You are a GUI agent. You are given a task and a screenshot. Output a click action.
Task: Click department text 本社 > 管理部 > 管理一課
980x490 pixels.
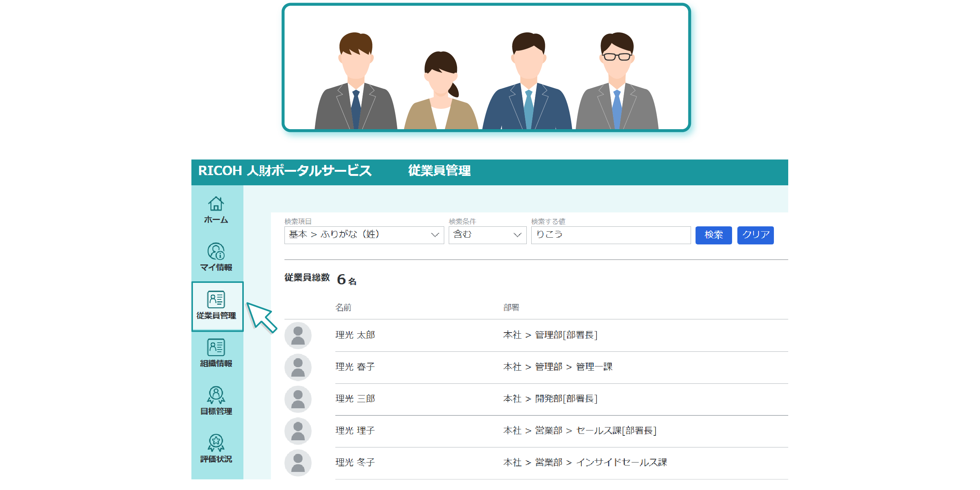pos(557,367)
